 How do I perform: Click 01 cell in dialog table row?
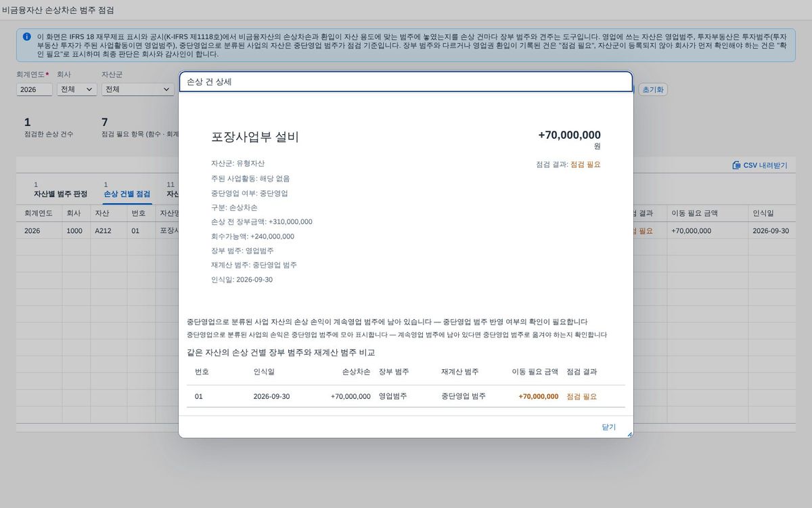199,396
